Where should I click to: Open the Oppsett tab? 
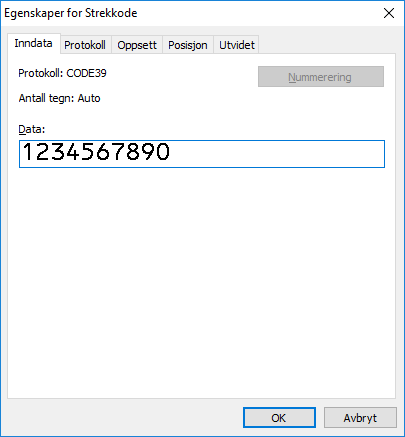pyautogui.click(x=137, y=45)
